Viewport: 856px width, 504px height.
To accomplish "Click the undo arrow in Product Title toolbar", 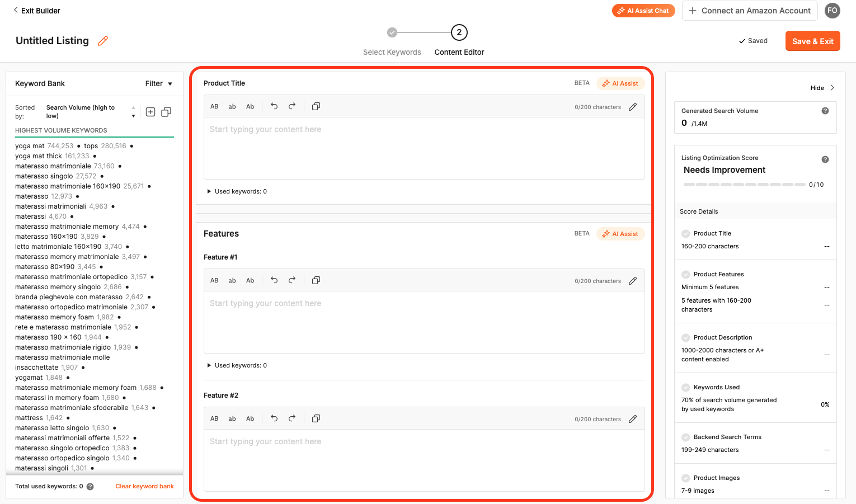I will pos(274,106).
